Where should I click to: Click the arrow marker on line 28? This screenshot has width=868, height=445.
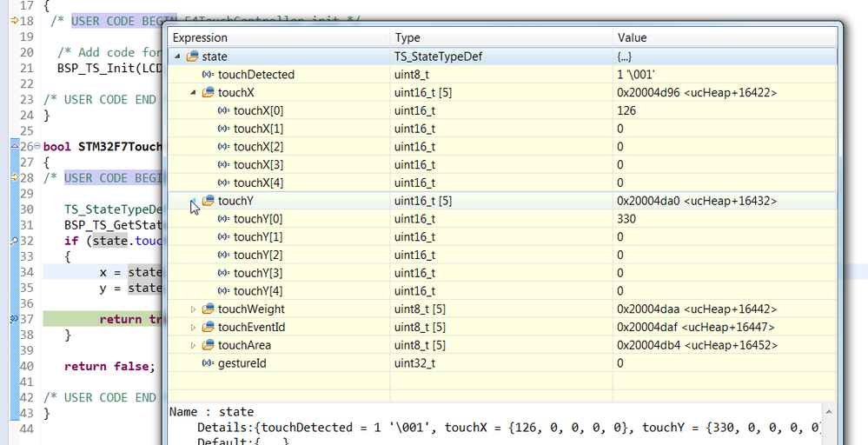point(15,177)
